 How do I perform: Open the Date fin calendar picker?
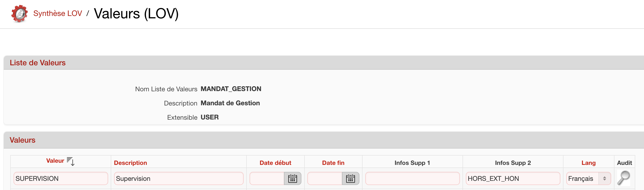[350, 178]
